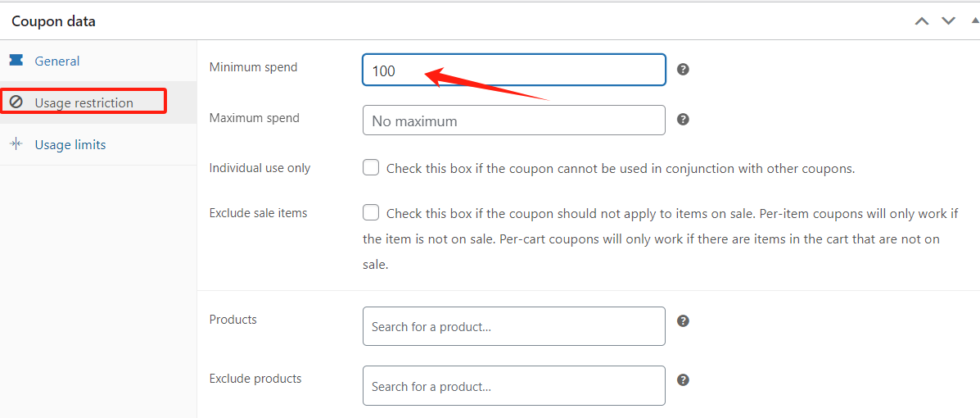This screenshot has height=418, width=980.
Task: Select the Usage restriction tab
Action: (x=84, y=102)
